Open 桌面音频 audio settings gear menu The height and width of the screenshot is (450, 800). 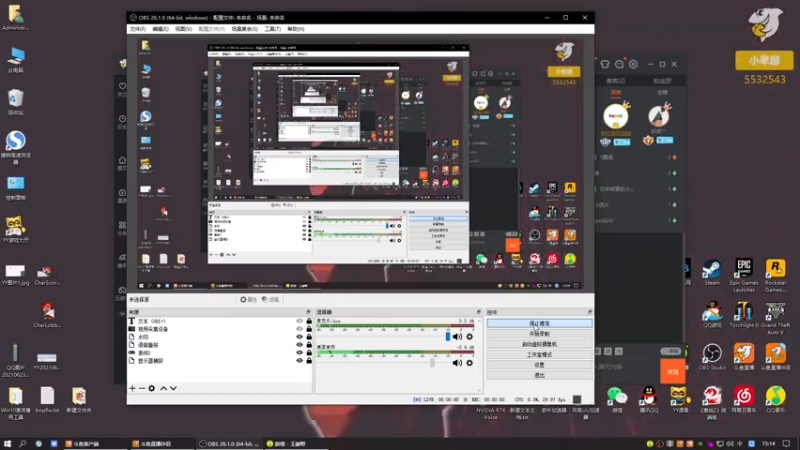pyautogui.click(x=469, y=363)
